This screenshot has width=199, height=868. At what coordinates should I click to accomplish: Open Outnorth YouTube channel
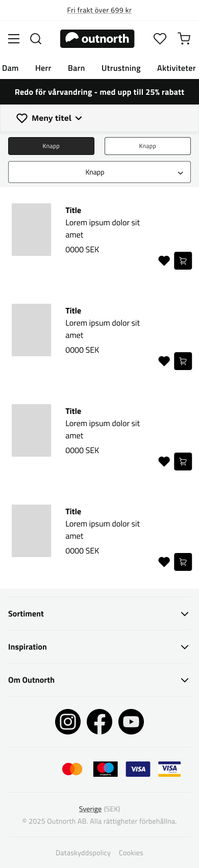131,722
